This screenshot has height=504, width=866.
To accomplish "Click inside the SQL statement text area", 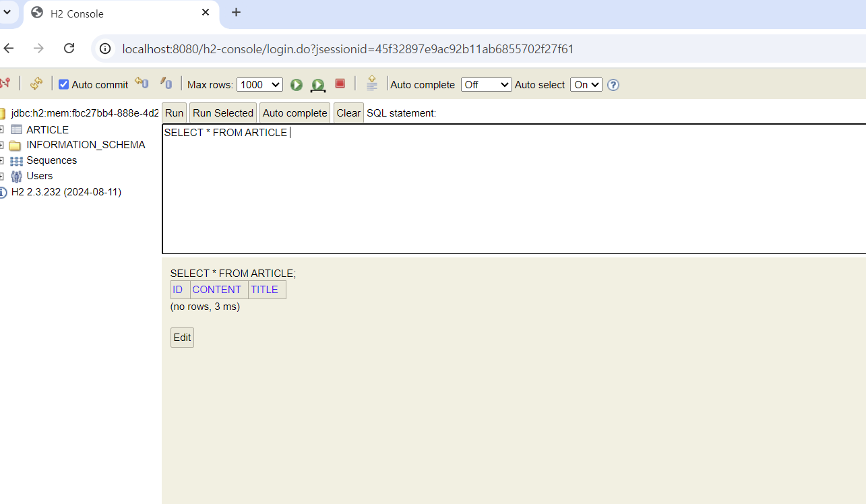I will click(x=514, y=189).
